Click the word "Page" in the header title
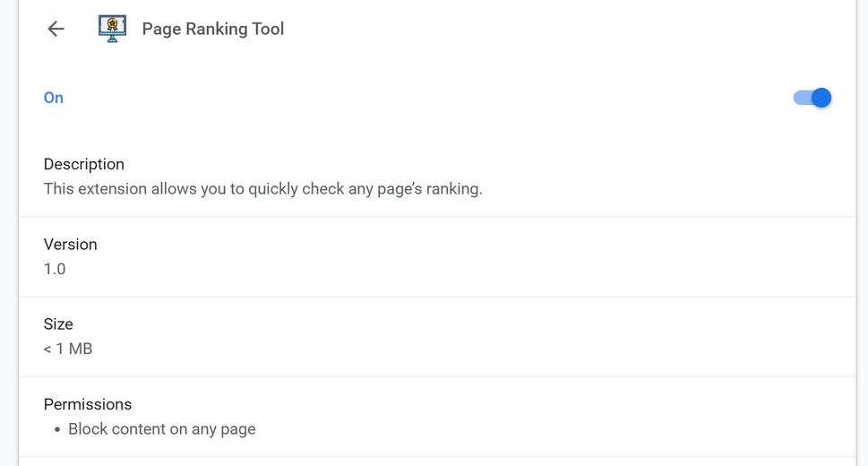868x466 pixels. tap(161, 29)
